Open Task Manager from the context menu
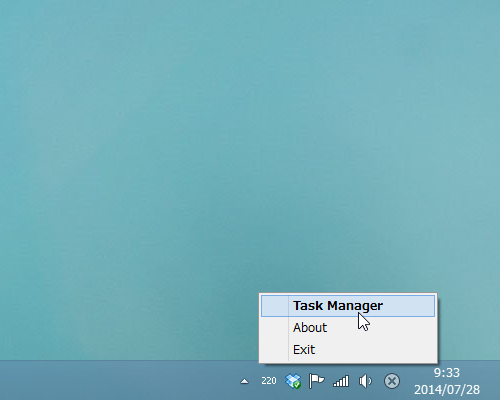500x400 pixels. (348, 306)
